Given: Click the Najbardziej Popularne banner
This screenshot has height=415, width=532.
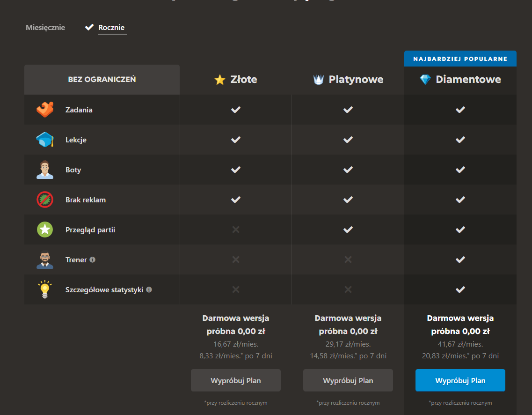Looking at the screenshot, I should (x=460, y=59).
